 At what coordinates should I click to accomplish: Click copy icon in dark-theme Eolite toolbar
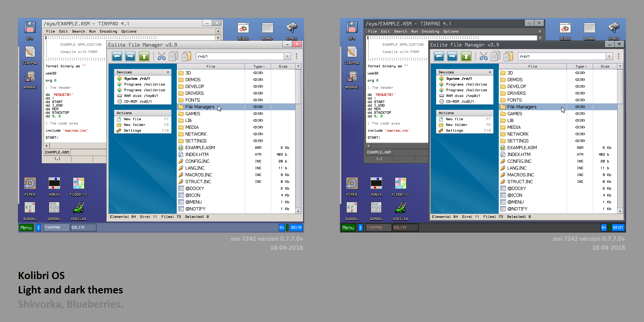pyautogui.click(x=496, y=56)
